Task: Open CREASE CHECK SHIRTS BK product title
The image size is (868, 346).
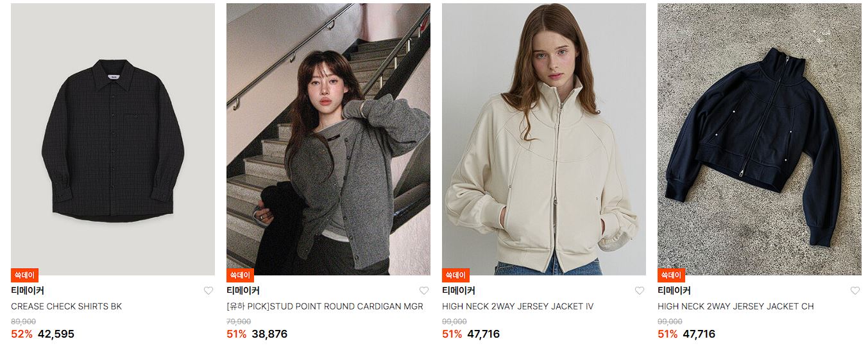Action: [66, 307]
